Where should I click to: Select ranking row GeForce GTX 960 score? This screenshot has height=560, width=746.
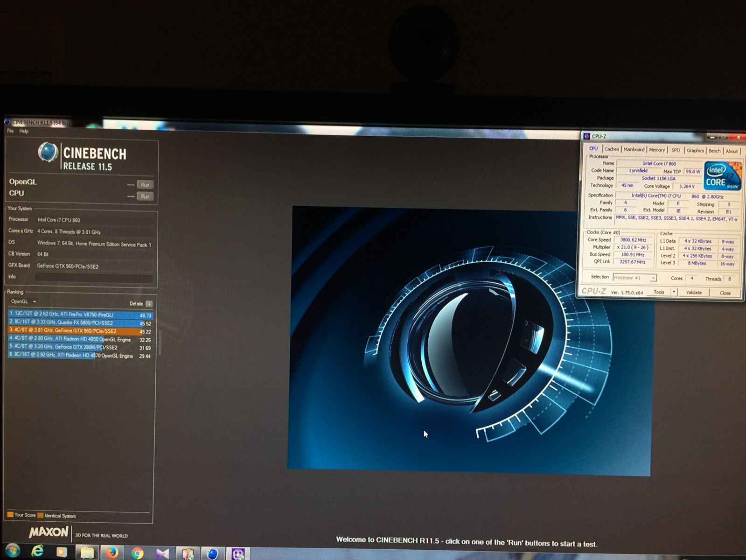click(80, 331)
